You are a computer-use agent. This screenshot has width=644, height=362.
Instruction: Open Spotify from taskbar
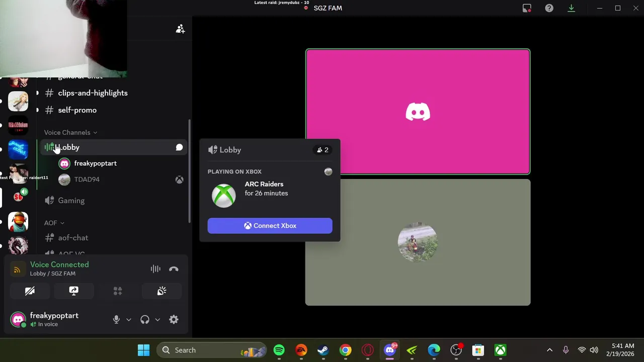pos(279,350)
